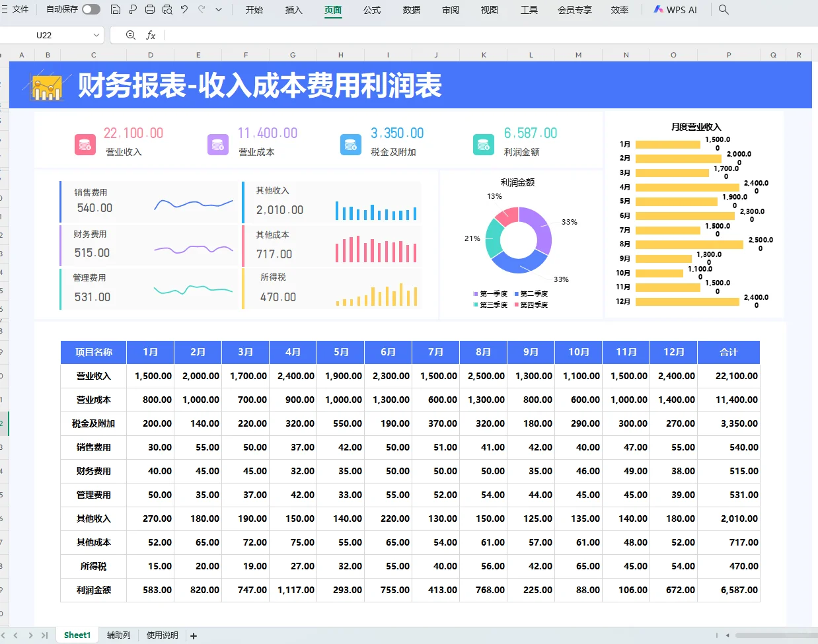Click the share/export icon next to Save
Screen dimensions: 818x644
(x=133, y=9)
